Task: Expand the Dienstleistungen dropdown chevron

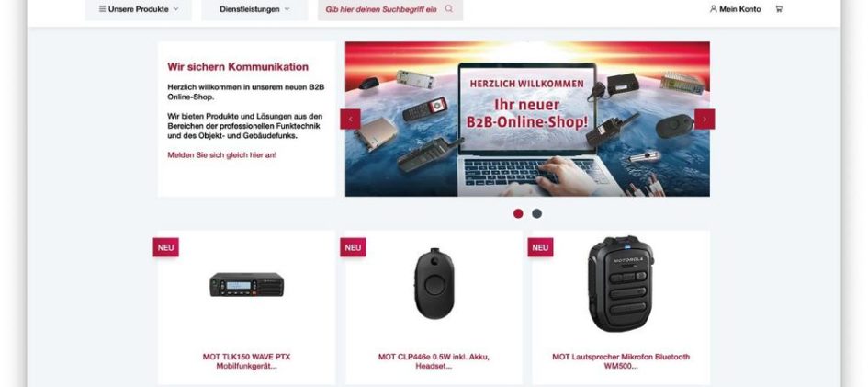Action: point(287,9)
